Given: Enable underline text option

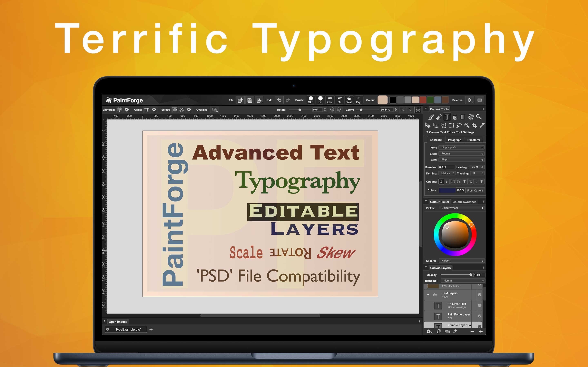Looking at the screenshot, I should [x=476, y=181].
